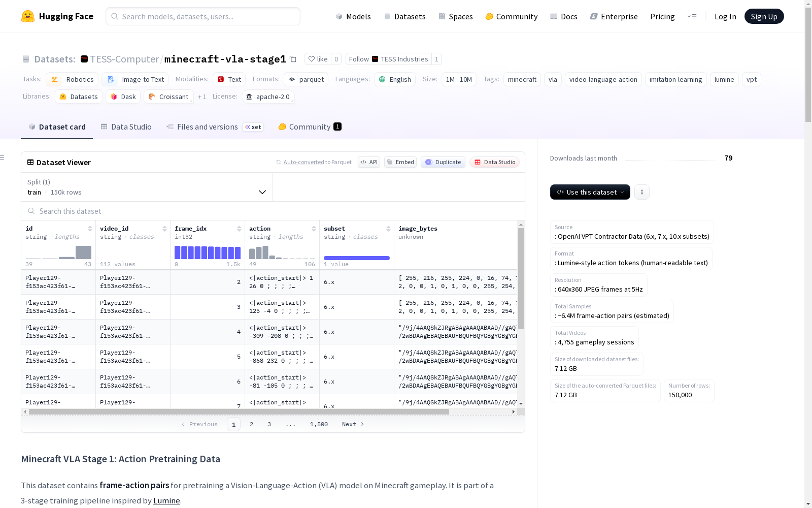Open the Community tab with 1 discussion
Image resolution: width=812 pixels, height=508 pixels.
tap(310, 127)
